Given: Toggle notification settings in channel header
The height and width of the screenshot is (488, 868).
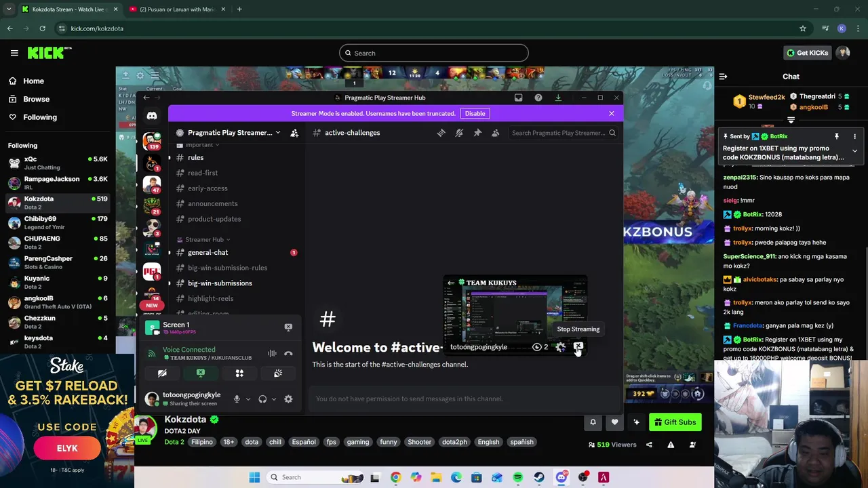Looking at the screenshot, I should pyautogui.click(x=459, y=133).
